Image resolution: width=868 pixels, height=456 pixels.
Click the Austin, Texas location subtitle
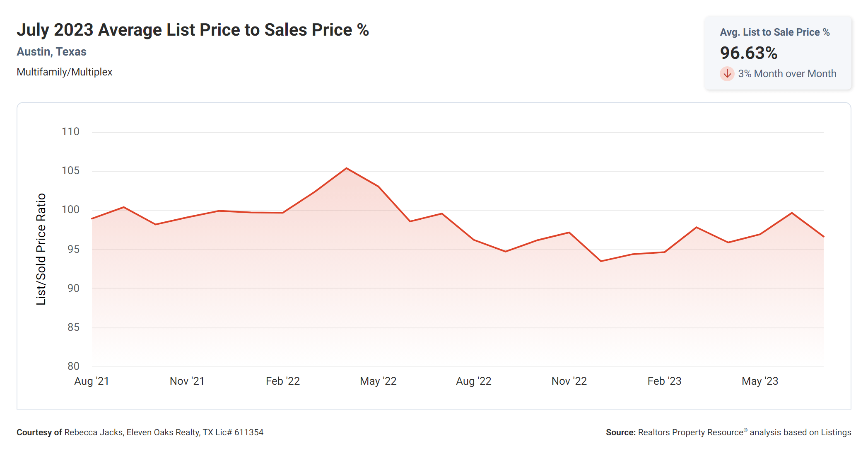(x=51, y=52)
